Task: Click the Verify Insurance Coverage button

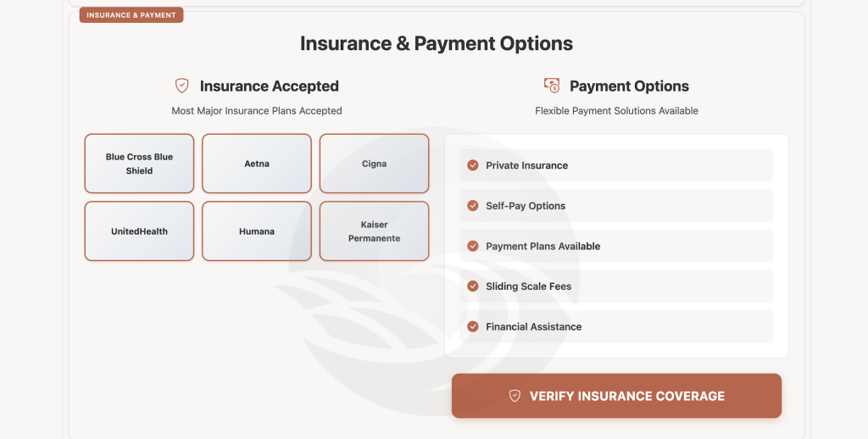Action: pos(617,396)
